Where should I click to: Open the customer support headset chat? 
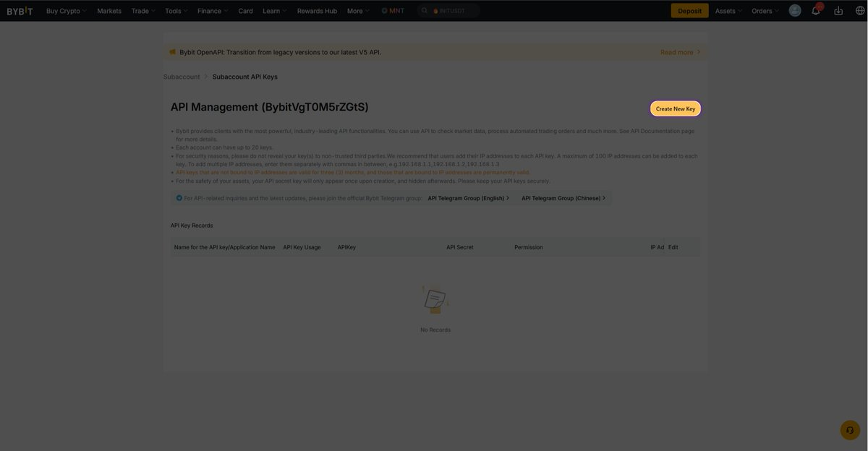coord(850,430)
